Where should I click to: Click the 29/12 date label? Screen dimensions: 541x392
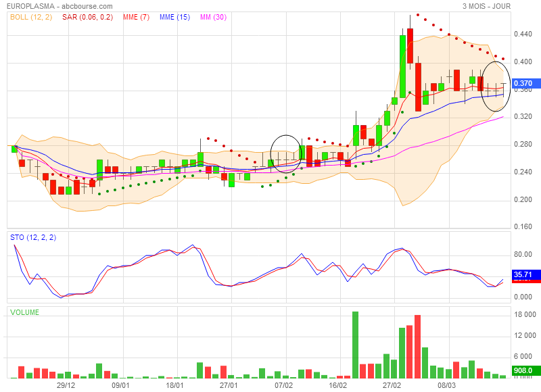(66, 385)
